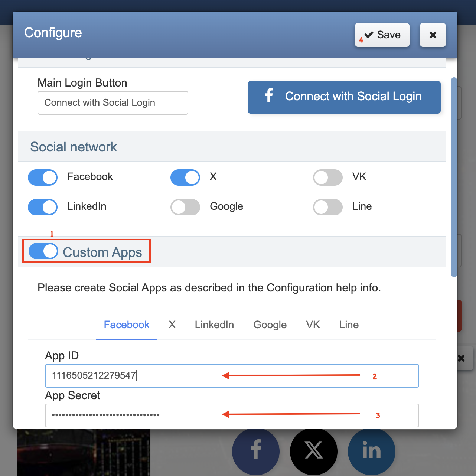476x476 pixels.
Task: Click the round Facebook icon behind the dialog
Action: (x=256, y=451)
